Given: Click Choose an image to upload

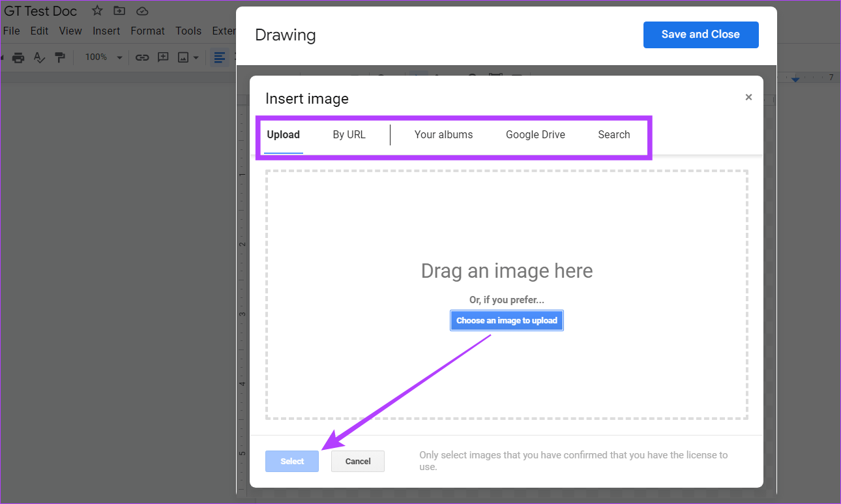Looking at the screenshot, I should [507, 320].
